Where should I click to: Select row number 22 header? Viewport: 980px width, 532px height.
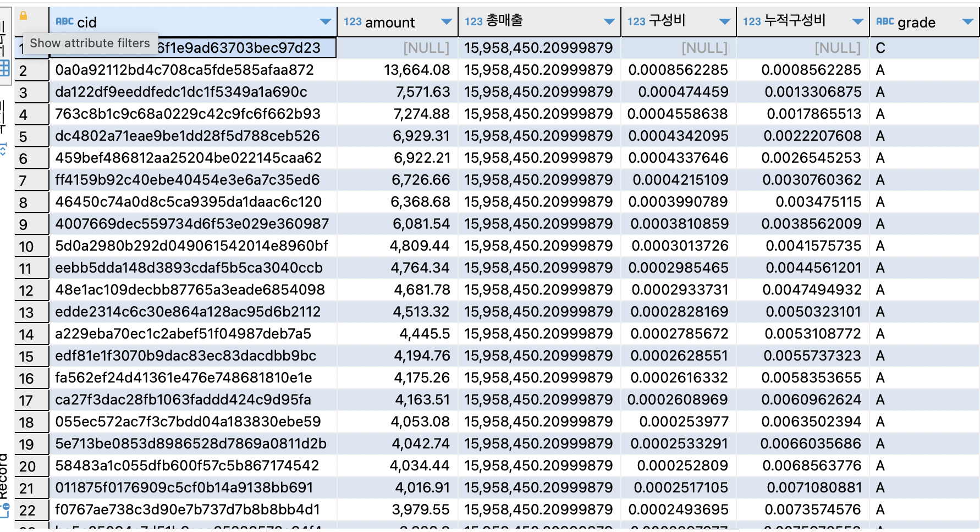click(x=32, y=510)
